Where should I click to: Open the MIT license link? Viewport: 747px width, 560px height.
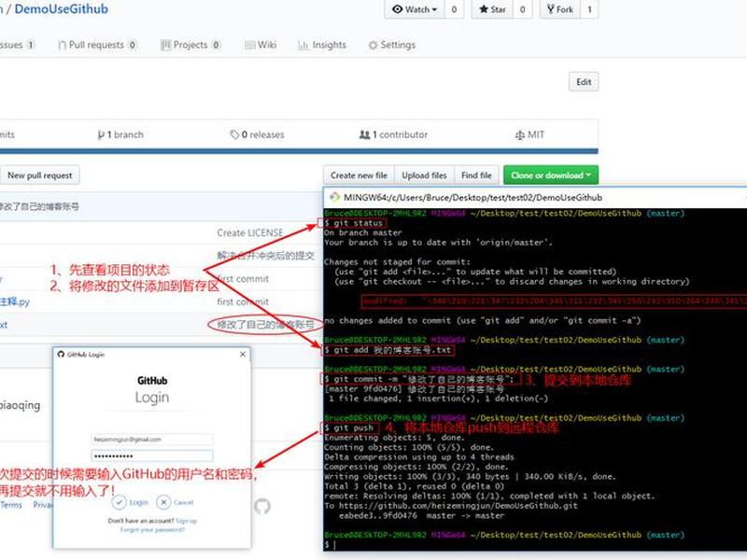529,134
